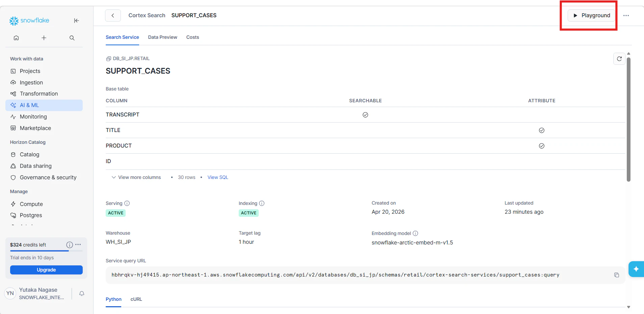Click the PRODUCT attribute checkmark
644x314 pixels.
click(542, 146)
